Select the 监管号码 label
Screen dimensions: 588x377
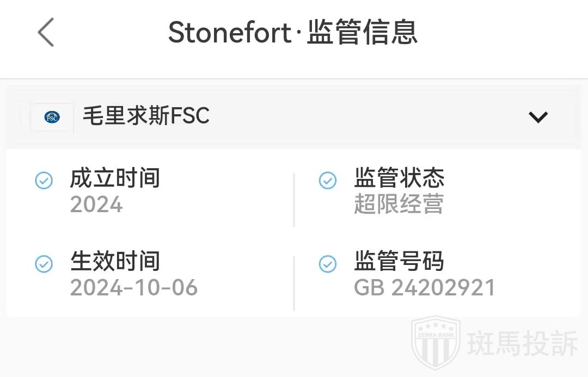click(399, 262)
